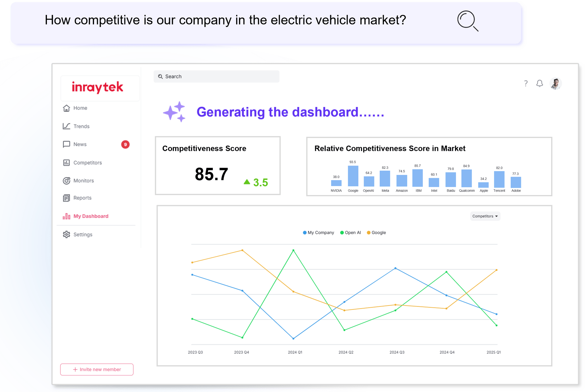Click the Qualcomm 84.9 bar
The width and height of the screenshot is (586, 392).
pyautogui.click(x=466, y=178)
